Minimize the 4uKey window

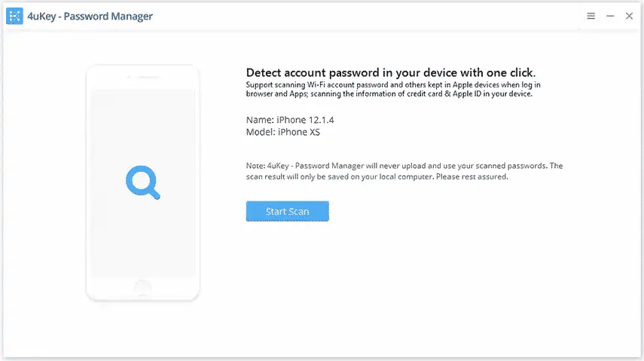pos(610,16)
